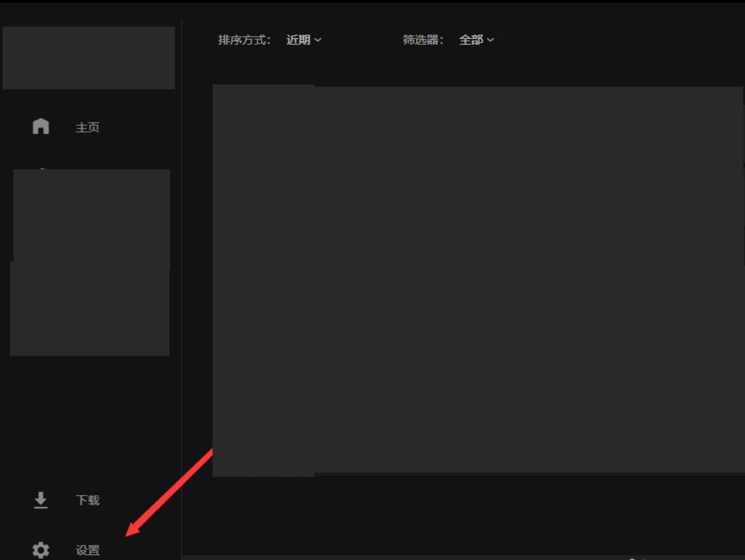This screenshot has width=745, height=560.
Task: Click the 筛选器 label
Action: (x=422, y=40)
